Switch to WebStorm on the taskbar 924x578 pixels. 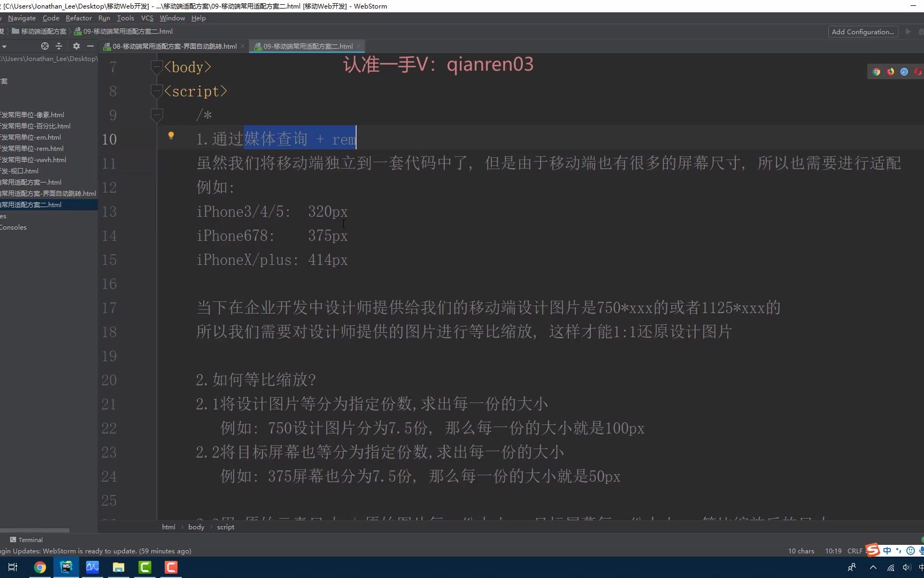coord(66,567)
